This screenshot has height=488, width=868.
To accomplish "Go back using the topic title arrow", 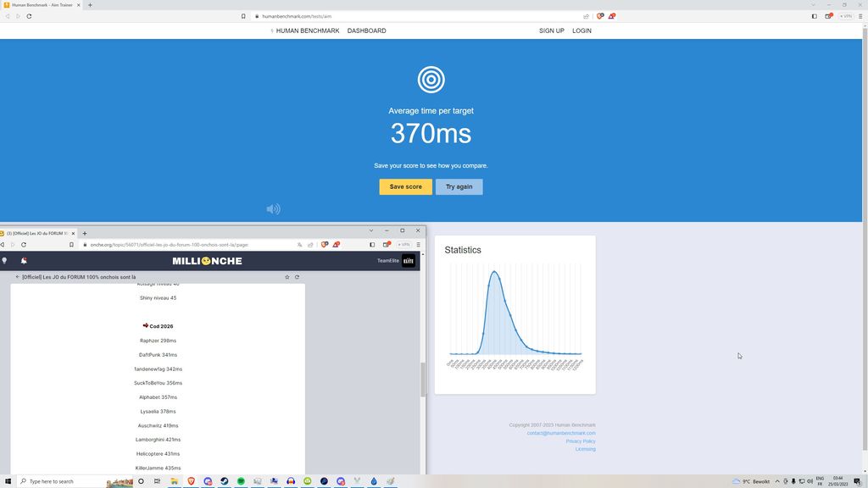I will 18,277.
